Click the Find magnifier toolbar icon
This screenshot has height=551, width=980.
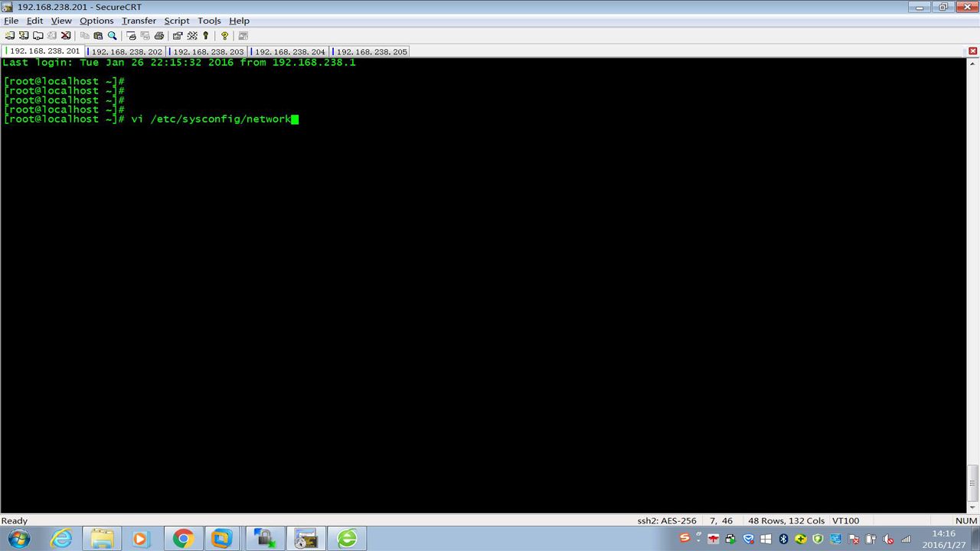tap(113, 35)
